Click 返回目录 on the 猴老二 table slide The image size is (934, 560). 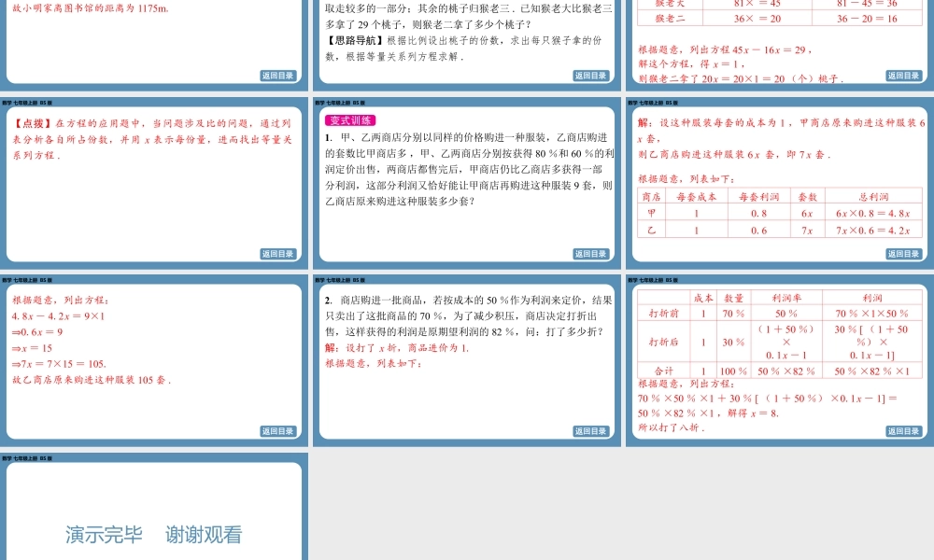900,77
